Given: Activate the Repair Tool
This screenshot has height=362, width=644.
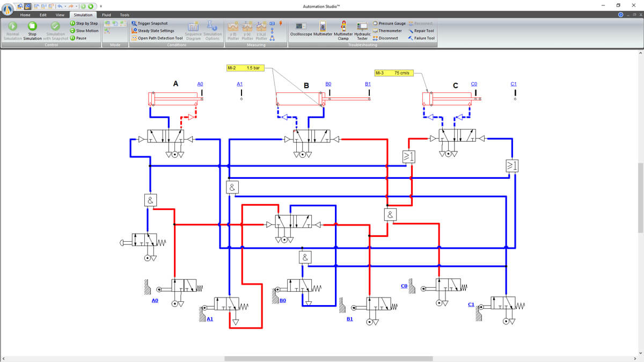Looking at the screenshot, I should [x=421, y=31].
